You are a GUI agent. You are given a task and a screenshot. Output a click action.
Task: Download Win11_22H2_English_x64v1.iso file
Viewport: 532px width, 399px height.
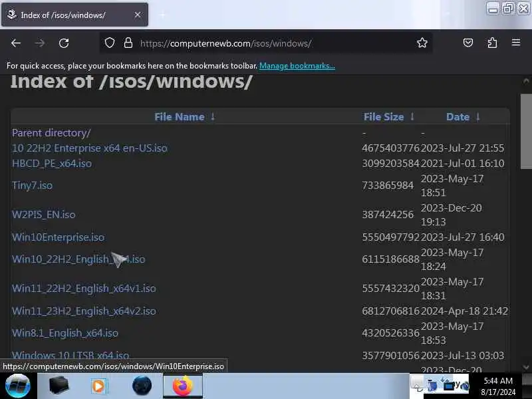coord(84,289)
